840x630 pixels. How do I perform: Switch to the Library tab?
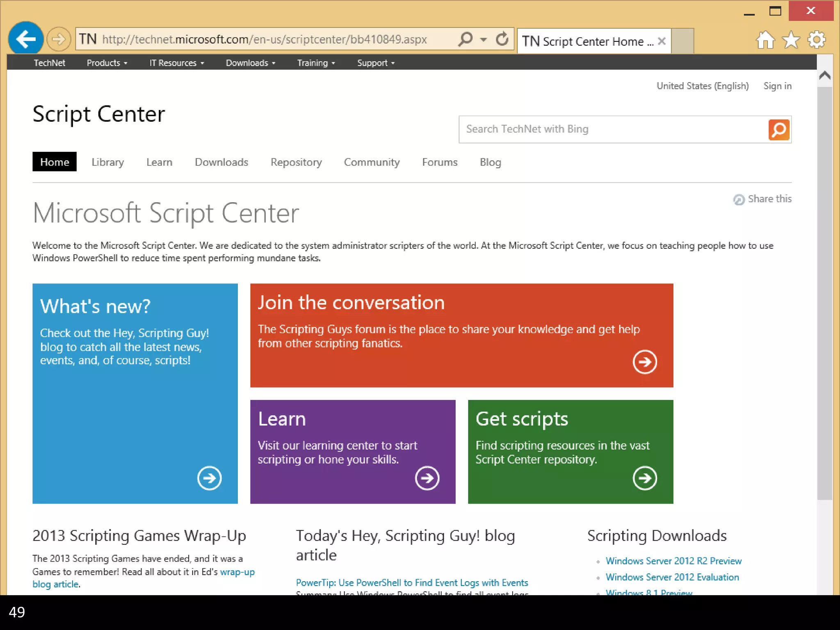107,162
